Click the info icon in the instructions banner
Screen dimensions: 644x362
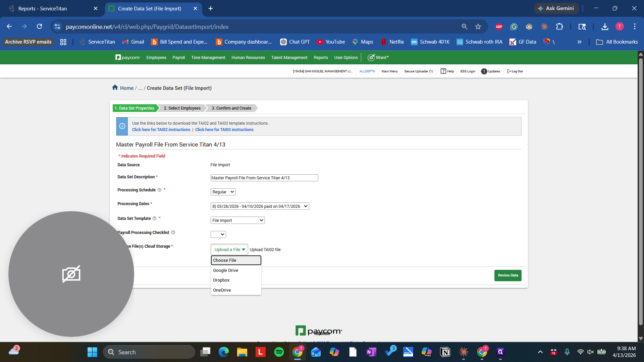[x=122, y=126]
